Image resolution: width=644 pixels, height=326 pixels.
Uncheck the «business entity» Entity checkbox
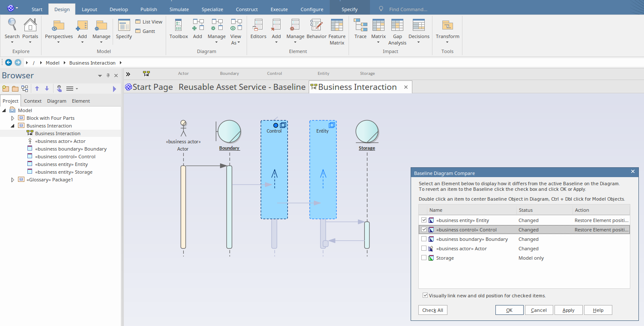tap(424, 220)
